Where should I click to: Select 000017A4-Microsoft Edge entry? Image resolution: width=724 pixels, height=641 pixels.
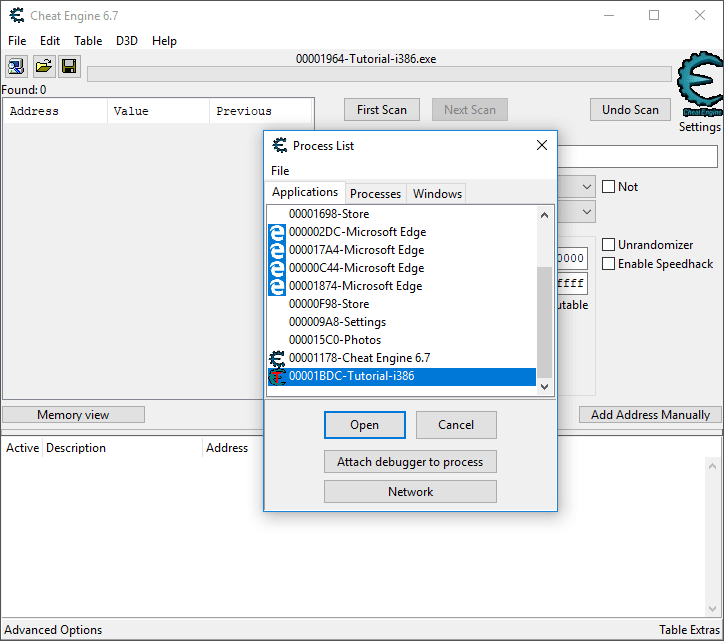coord(402,250)
